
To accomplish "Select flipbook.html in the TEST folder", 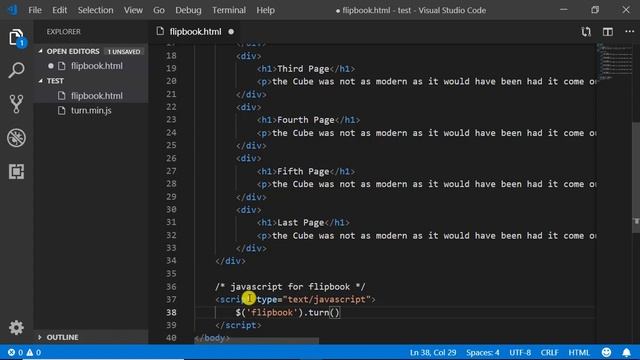I will [x=96, y=96].
